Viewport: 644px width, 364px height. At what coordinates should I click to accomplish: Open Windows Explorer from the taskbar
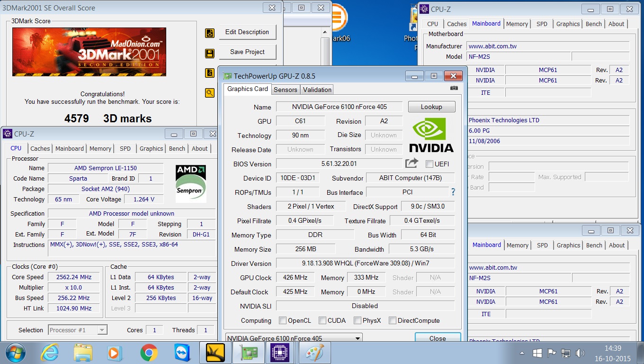(x=82, y=353)
